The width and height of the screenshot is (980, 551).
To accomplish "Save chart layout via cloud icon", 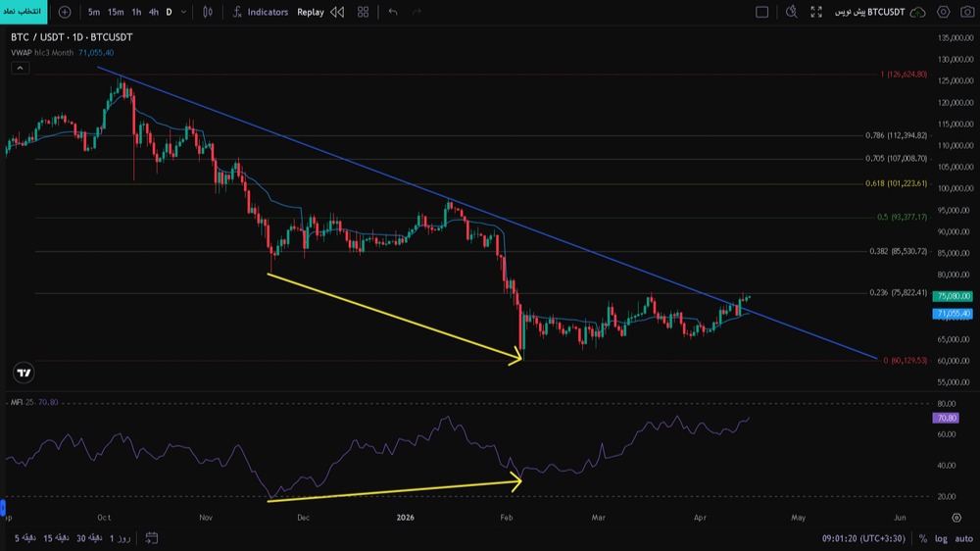I will [918, 12].
